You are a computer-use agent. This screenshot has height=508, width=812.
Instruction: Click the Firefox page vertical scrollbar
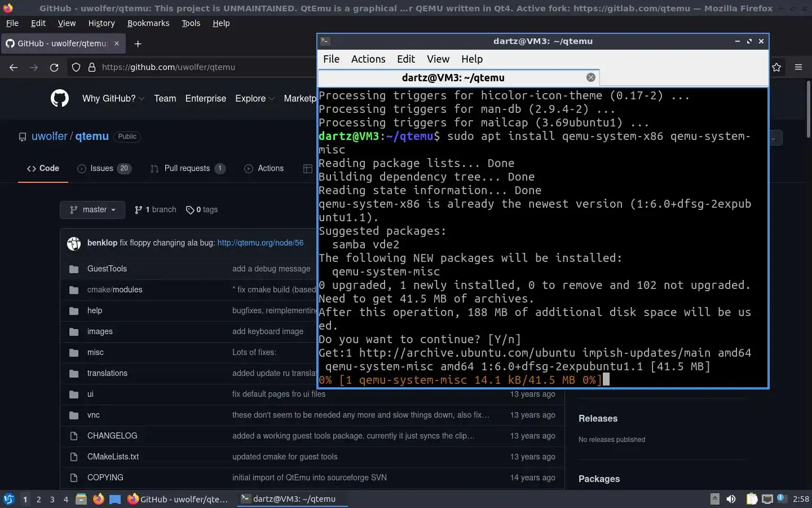(807, 110)
